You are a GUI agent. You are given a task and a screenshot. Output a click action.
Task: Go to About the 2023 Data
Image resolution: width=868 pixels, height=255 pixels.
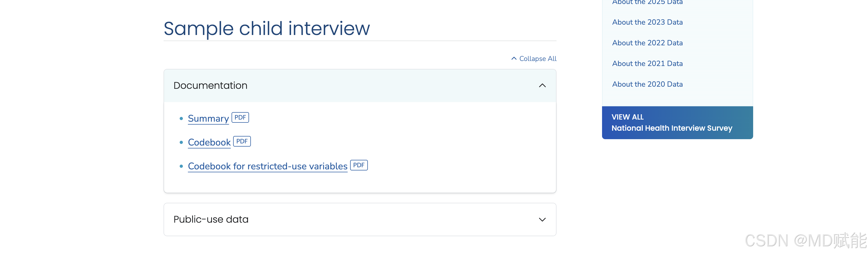(x=647, y=22)
